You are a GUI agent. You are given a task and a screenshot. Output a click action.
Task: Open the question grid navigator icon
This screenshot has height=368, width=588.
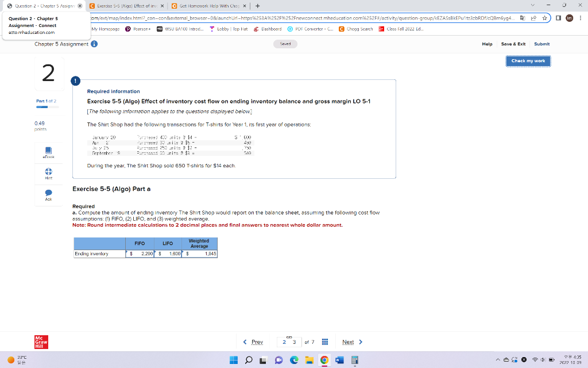(x=325, y=342)
